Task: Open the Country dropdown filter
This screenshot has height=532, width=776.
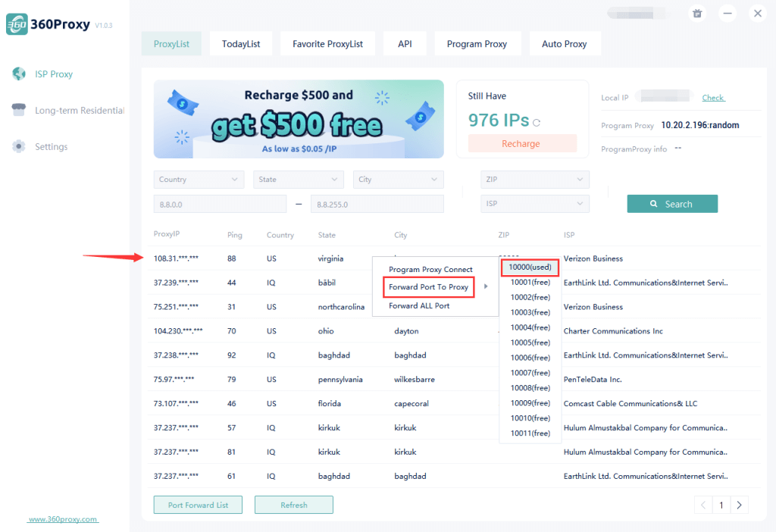Action: [x=199, y=179]
